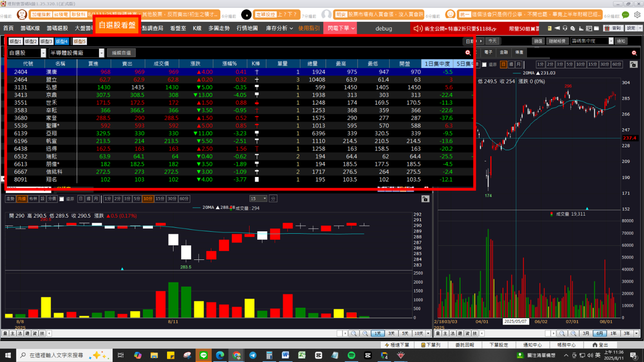Click the 隱藏報價 button
This screenshot has height=362, width=644.
(x=556, y=41)
